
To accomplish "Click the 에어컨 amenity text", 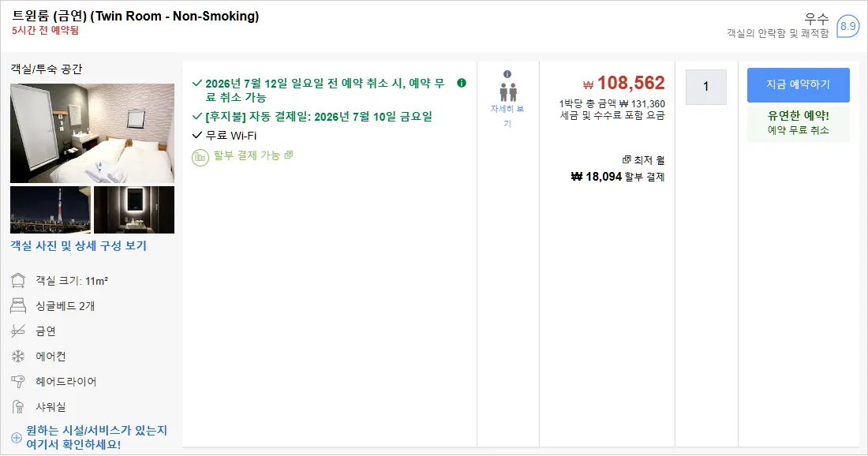I will coord(51,357).
